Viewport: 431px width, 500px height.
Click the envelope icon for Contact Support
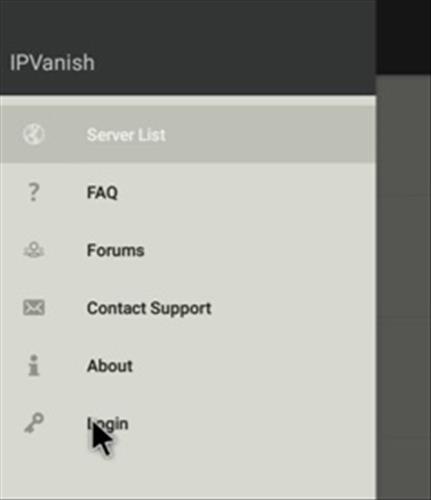click(34, 307)
